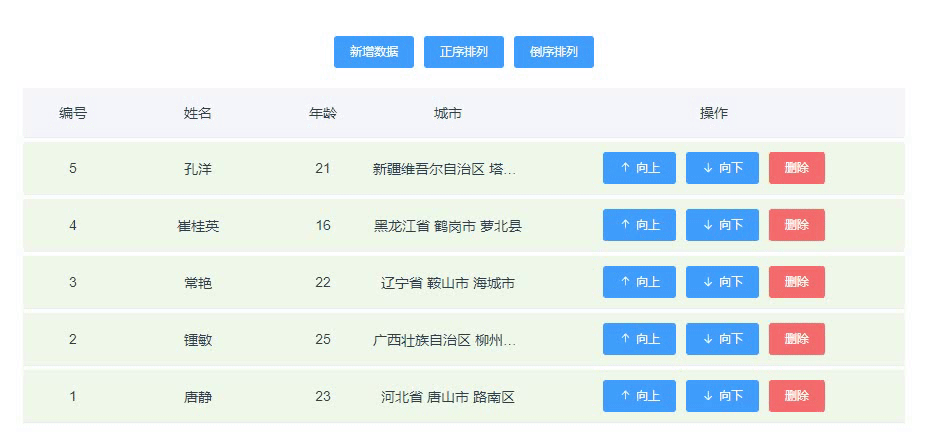Viewport: 928px width, 448px height.
Task: Move 锺敏 row down with 向下
Action: click(722, 339)
